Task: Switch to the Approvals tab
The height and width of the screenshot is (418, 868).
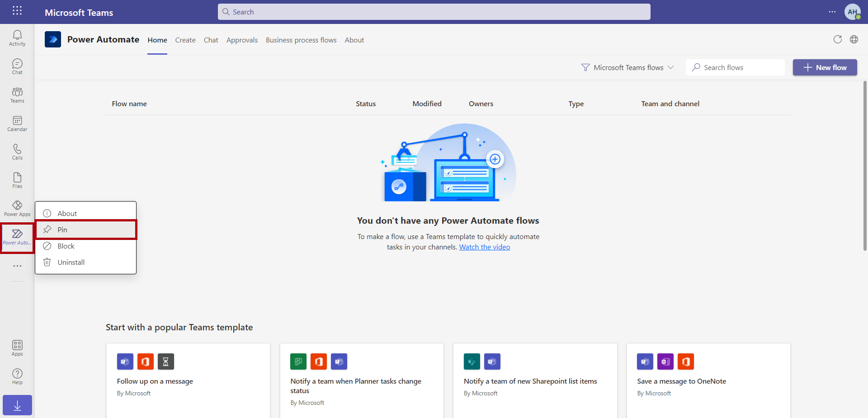Action: (242, 40)
